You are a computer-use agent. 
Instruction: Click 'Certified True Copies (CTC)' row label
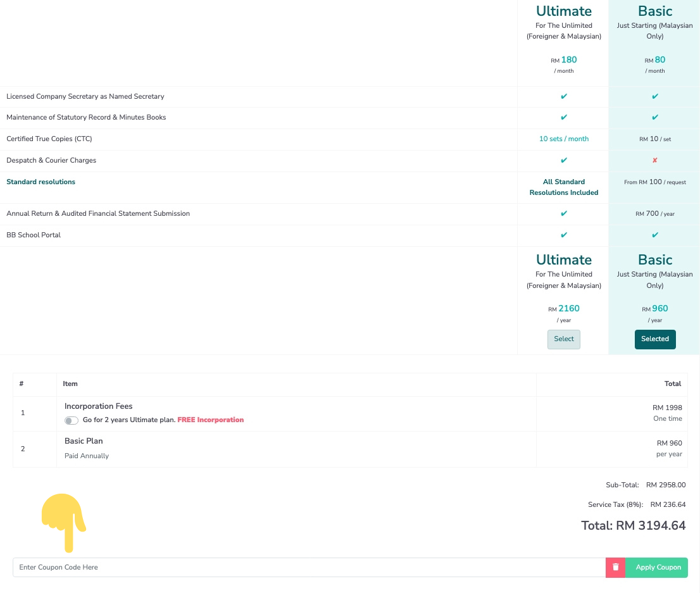[49, 139]
